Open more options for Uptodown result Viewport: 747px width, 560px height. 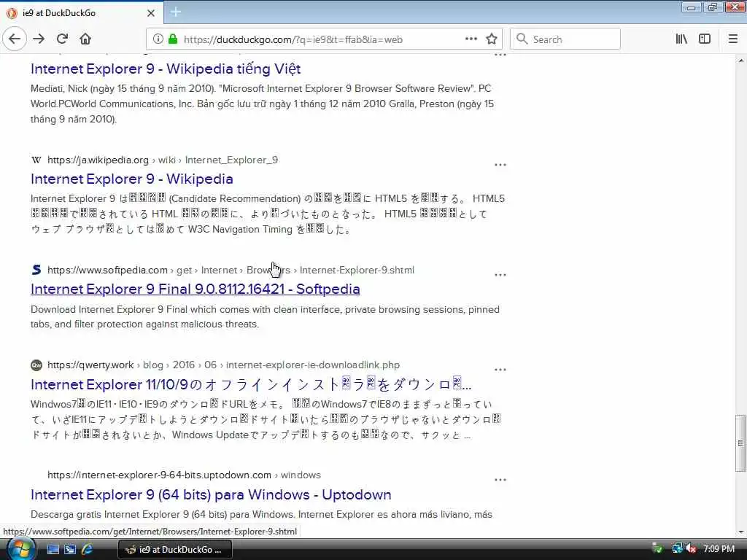pyautogui.click(x=500, y=480)
